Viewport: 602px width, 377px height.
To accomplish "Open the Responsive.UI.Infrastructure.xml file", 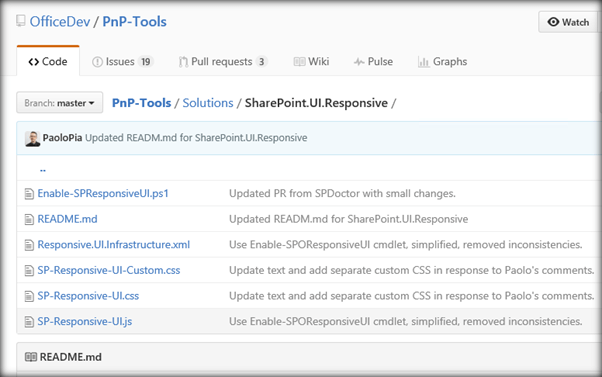I will point(114,245).
